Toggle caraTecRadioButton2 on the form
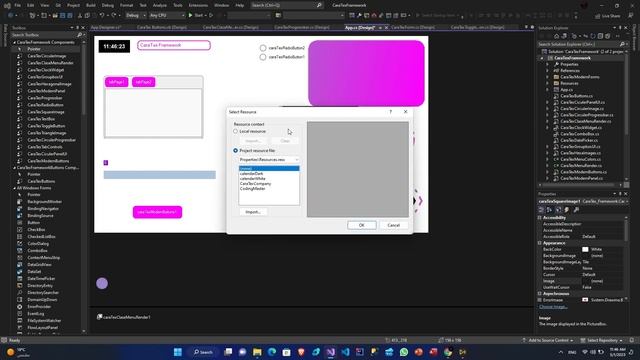Image resolution: width=640 pixels, height=360 pixels. (x=263, y=48)
